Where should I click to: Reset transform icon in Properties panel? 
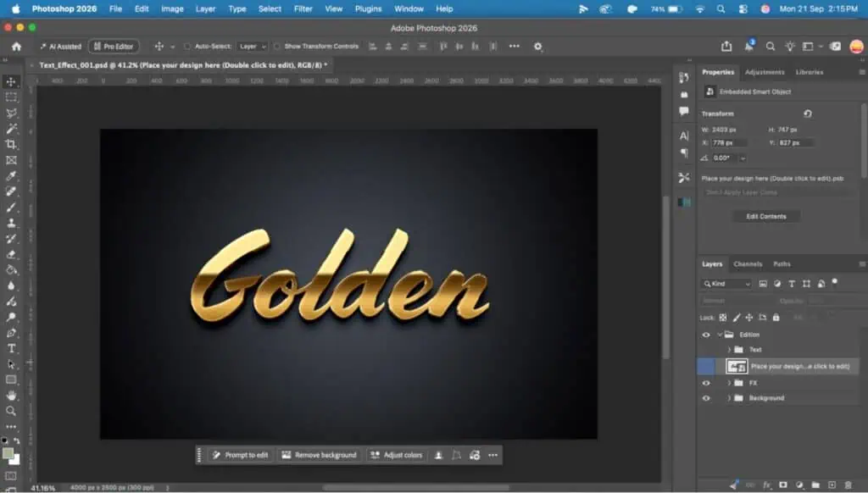click(x=808, y=114)
